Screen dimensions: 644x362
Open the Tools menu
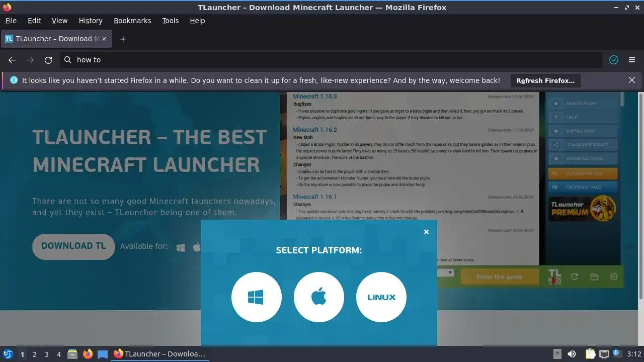[x=171, y=21]
